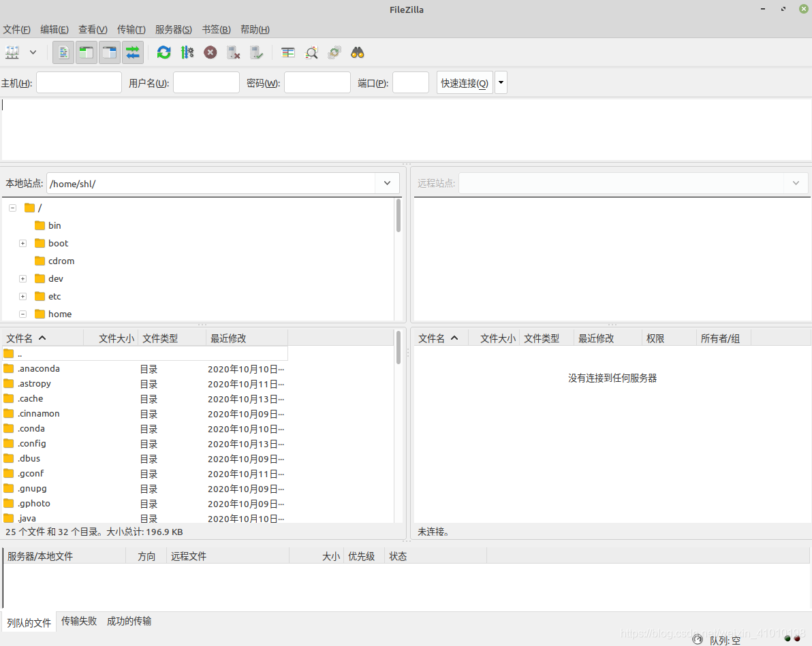
Task: Click local tree vertical scrollbar
Action: [399, 215]
